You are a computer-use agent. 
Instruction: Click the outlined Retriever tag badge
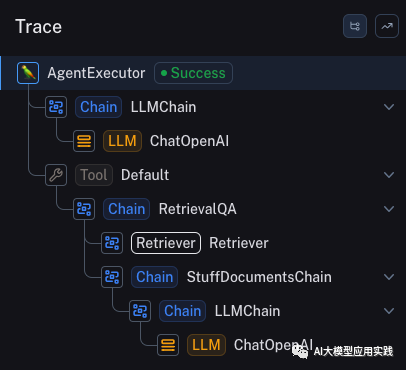[166, 243]
